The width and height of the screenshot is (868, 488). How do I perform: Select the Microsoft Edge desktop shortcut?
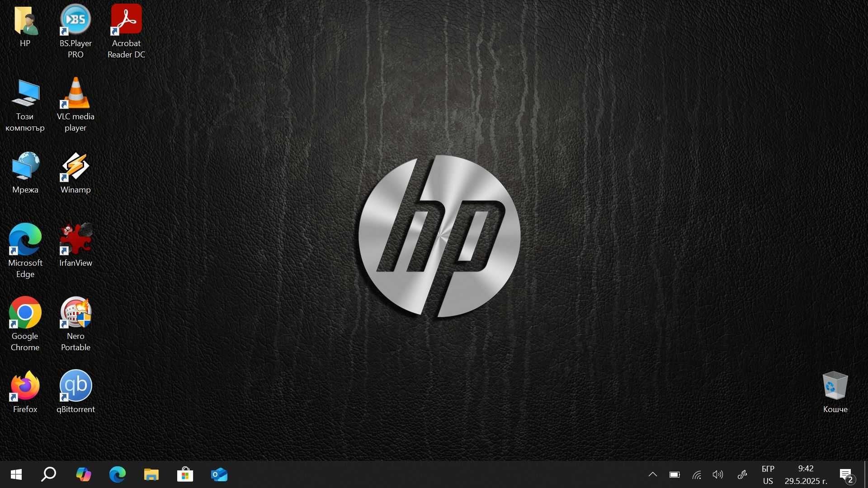(x=25, y=239)
